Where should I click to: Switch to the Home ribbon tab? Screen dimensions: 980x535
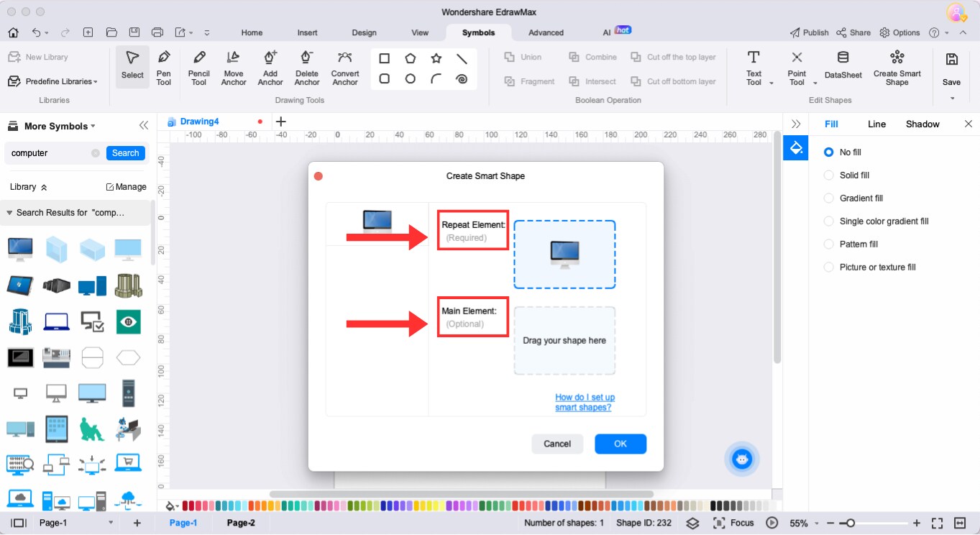point(252,33)
